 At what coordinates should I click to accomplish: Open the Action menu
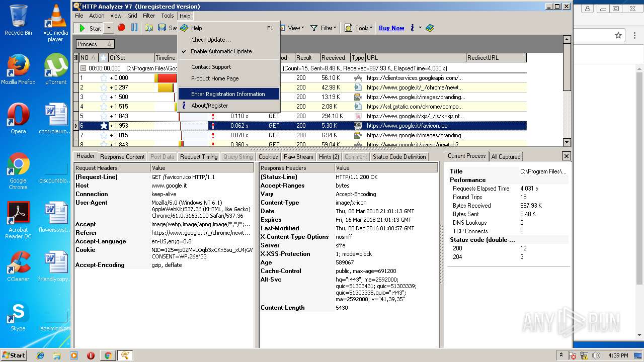[x=97, y=16]
